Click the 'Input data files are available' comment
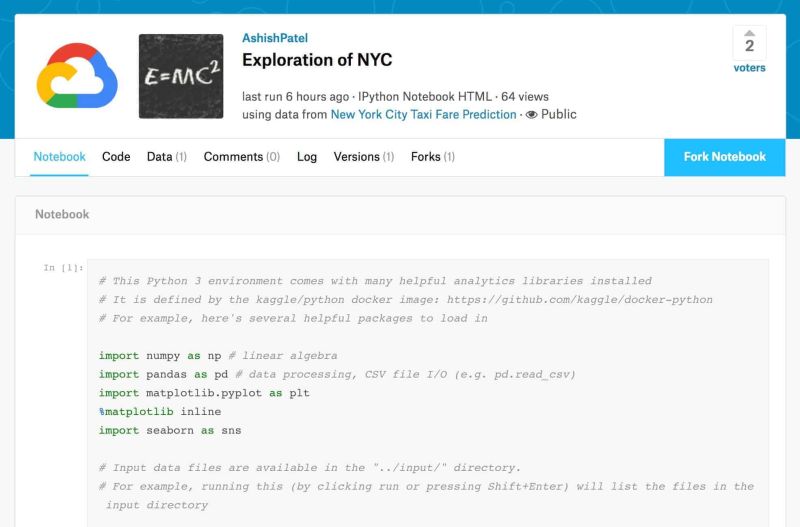This screenshot has height=527, width=800. [310, 468]
